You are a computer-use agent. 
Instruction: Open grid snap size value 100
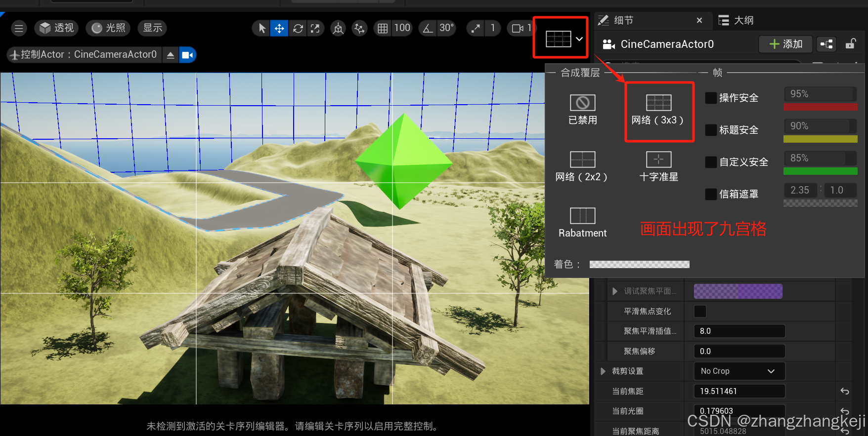click(x=402, y=28)
